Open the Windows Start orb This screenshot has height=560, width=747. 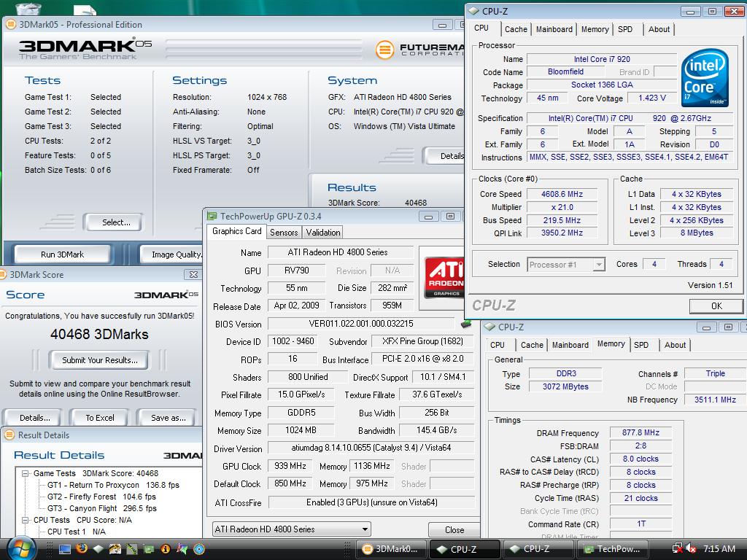pos(21,548)
